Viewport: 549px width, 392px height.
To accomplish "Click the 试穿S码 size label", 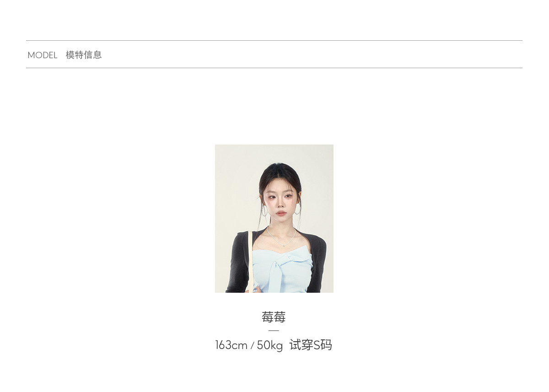I will pos(311,345).
